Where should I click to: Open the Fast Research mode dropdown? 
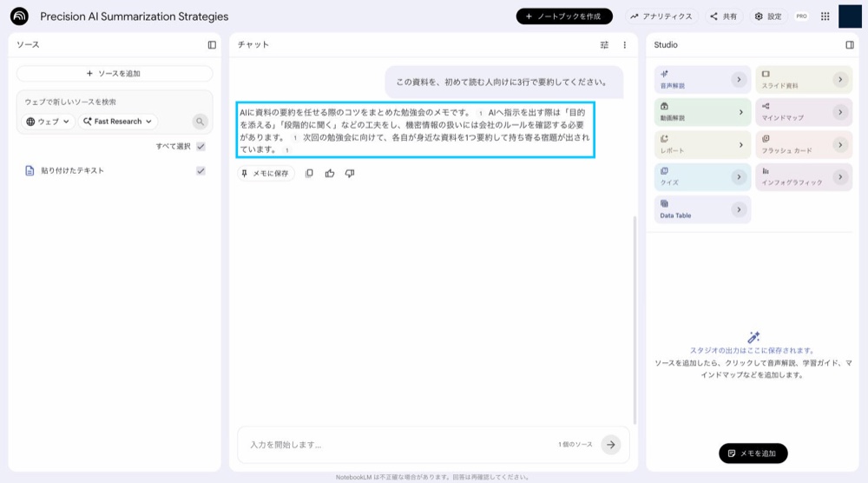(x=118, y=122)
